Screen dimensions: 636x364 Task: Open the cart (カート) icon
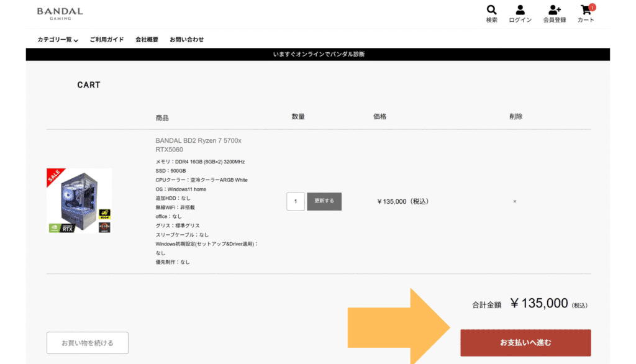pos(586,14)
